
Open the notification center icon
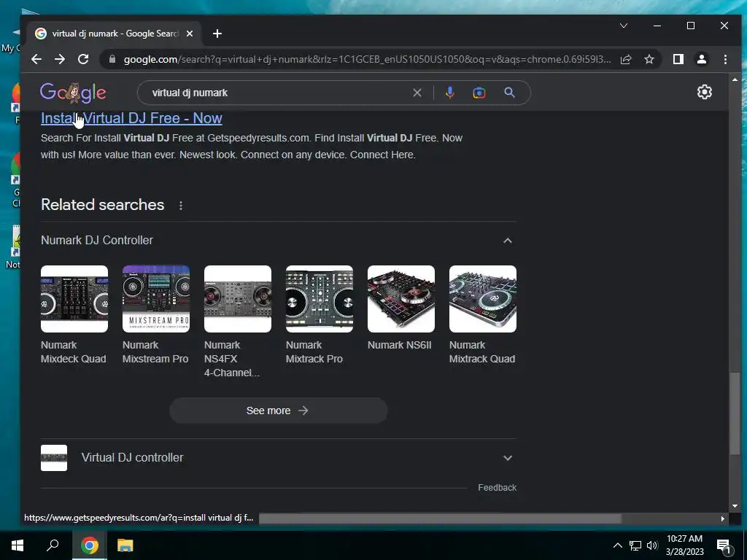(x=724, y=545)
